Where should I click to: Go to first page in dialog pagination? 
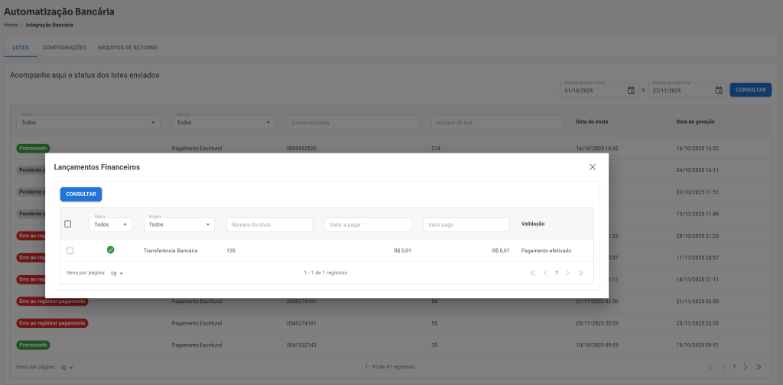(532, 273)
